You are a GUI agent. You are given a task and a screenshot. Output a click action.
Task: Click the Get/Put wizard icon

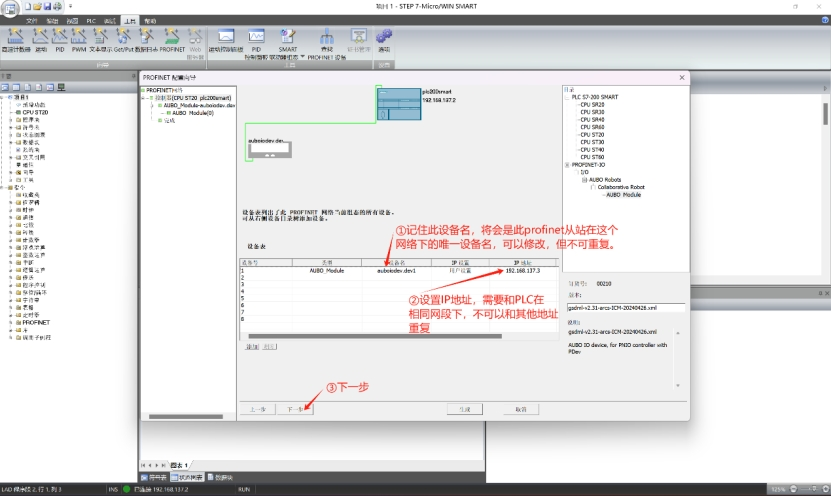122,39
